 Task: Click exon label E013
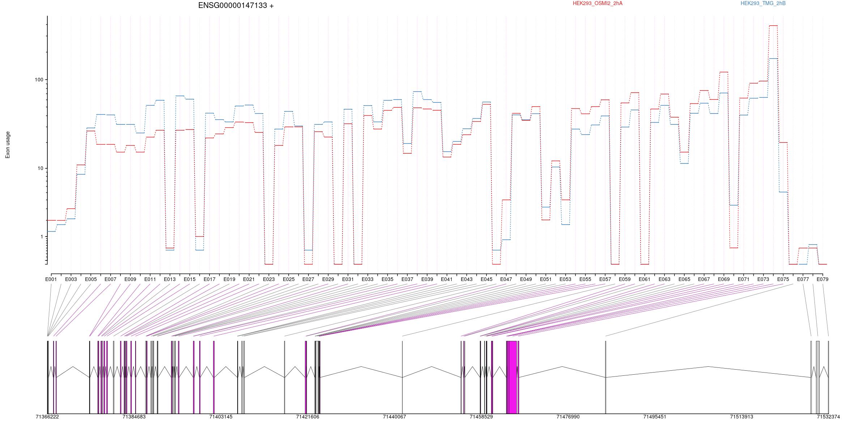(x=170, y=279)
